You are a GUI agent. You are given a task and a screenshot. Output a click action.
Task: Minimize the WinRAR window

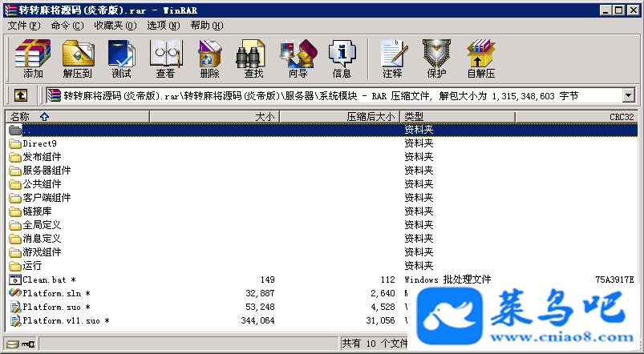606,10
